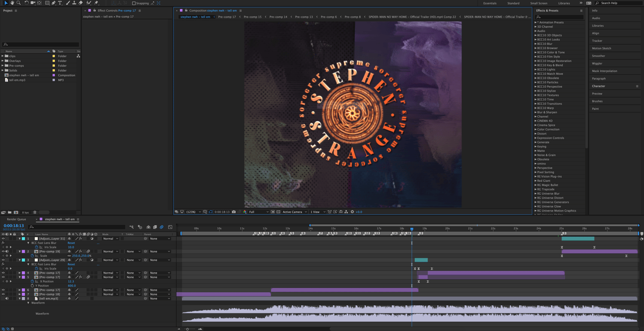Click the timeline zoom slider handle
Image resolution: width=644 pixels, height=331 pixels.
(187, 329)
